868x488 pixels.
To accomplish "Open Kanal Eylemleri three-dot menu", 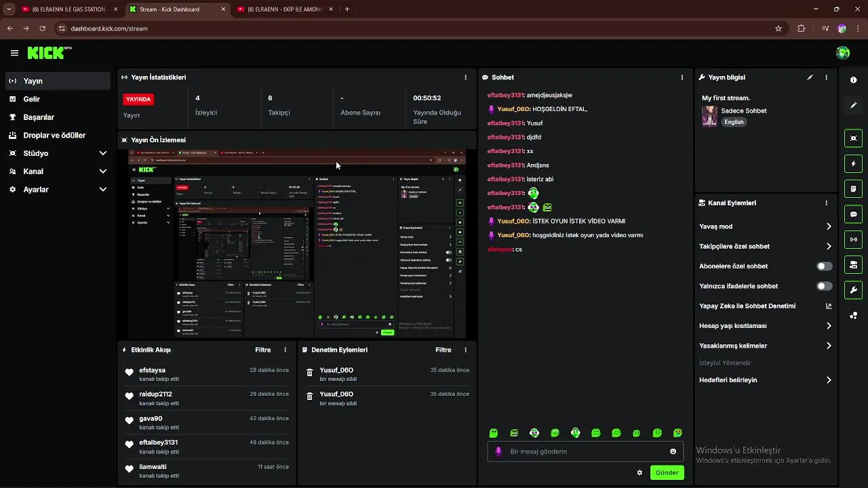I will point(826,203).
